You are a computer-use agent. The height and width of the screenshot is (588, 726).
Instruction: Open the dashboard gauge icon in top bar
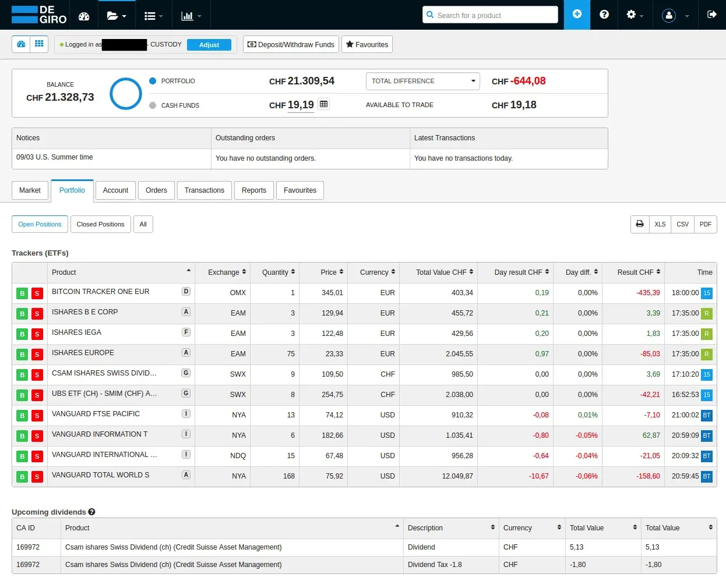(84, 16)
